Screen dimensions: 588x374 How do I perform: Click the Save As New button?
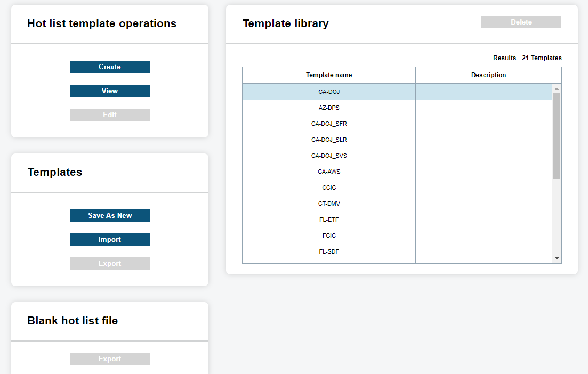(109, 215)
